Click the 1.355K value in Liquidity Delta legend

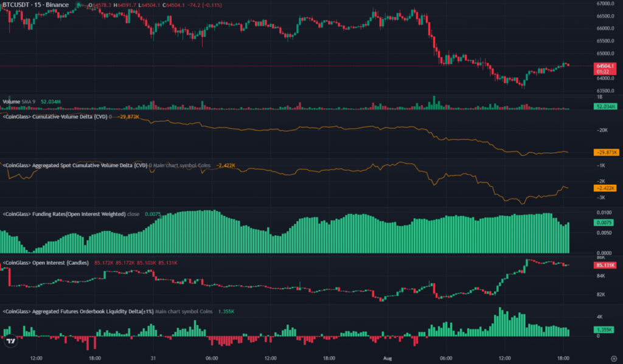pos(226,312)
